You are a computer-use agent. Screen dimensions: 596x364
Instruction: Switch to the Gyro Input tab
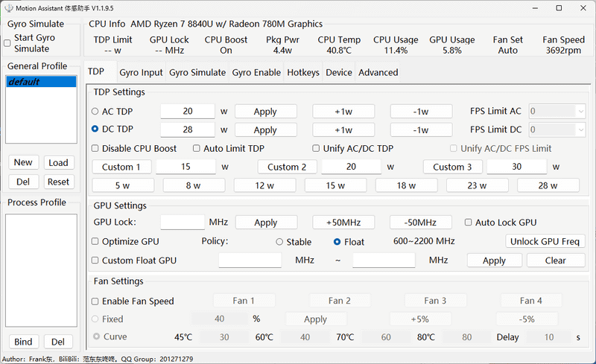coord(141,73)
